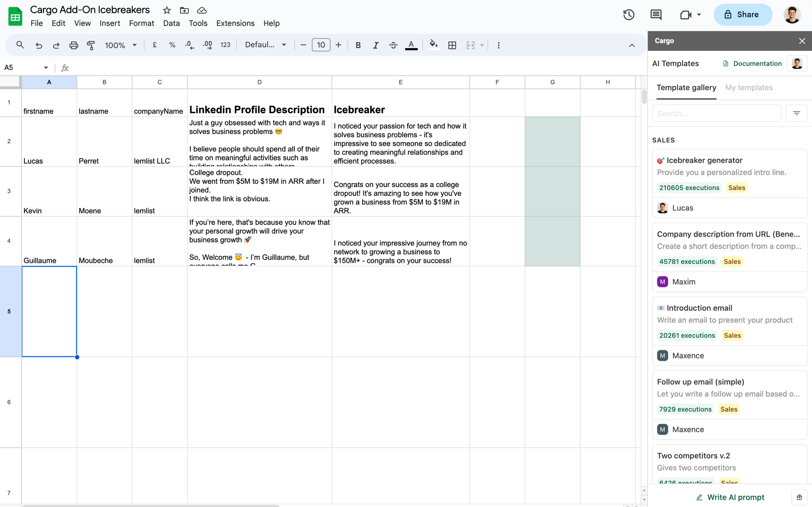Expand the default font family dropdown
Image resolution: width=812 pixels, height=507 pixels.
pyautogui.click(x=266, y=45)
